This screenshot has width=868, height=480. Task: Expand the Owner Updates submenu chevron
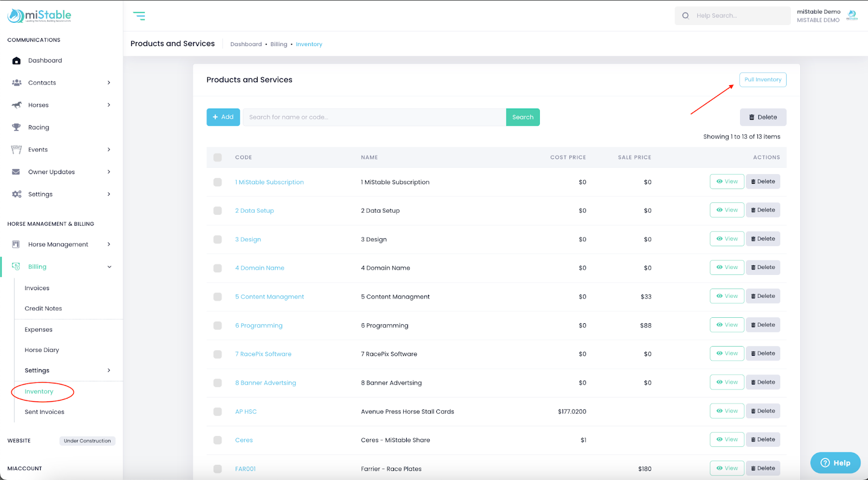(x=109, y=172)
